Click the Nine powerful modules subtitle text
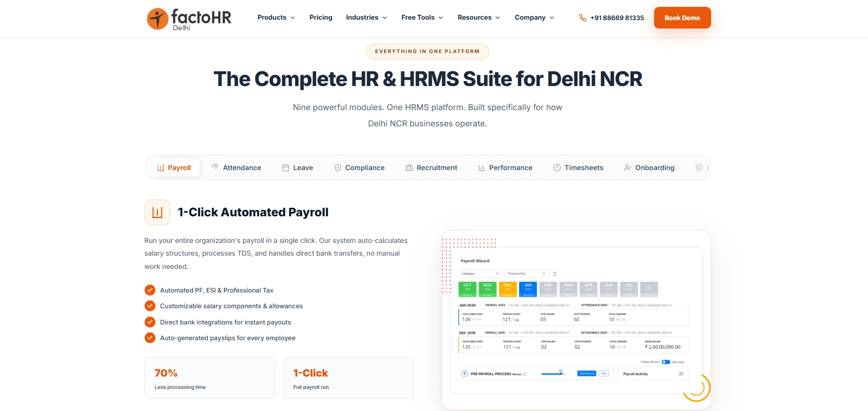Image resolution: width=868 pixels, height=411 pixels. pyautogui.click(x=427, y=115)
